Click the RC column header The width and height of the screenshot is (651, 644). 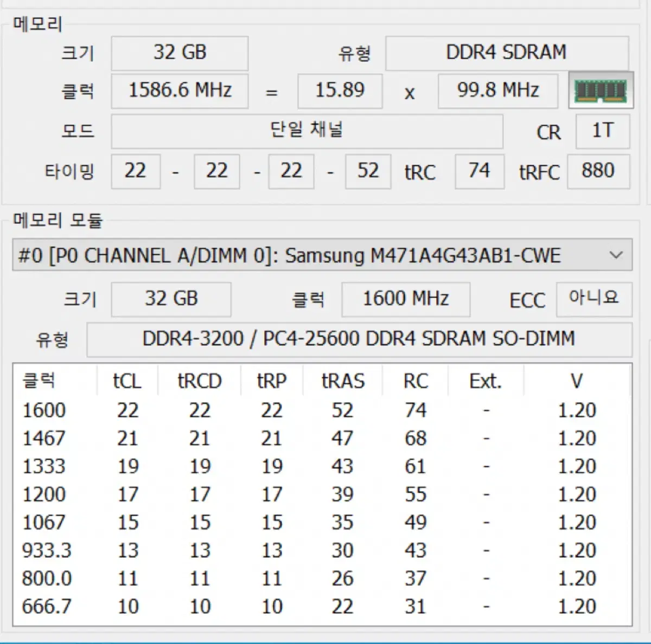[x=416, y=381]
